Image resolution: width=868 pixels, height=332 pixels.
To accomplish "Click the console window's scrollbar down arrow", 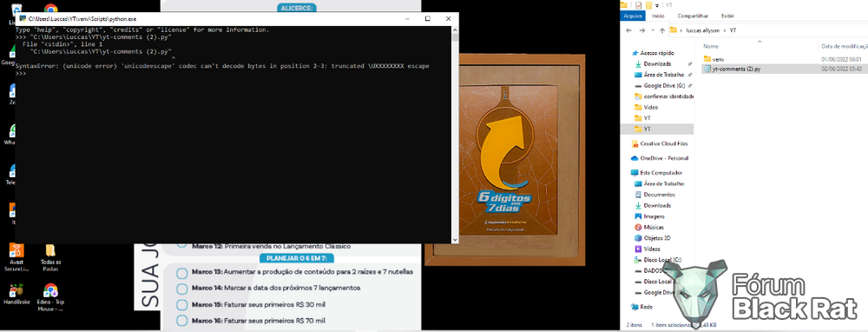I will point(455,239).
